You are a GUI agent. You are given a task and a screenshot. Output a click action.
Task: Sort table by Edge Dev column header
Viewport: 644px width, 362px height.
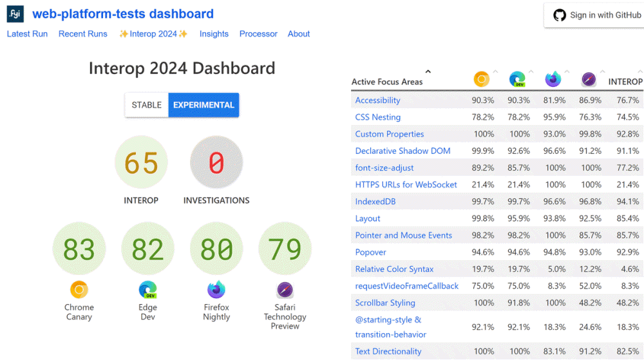point(531,71)
